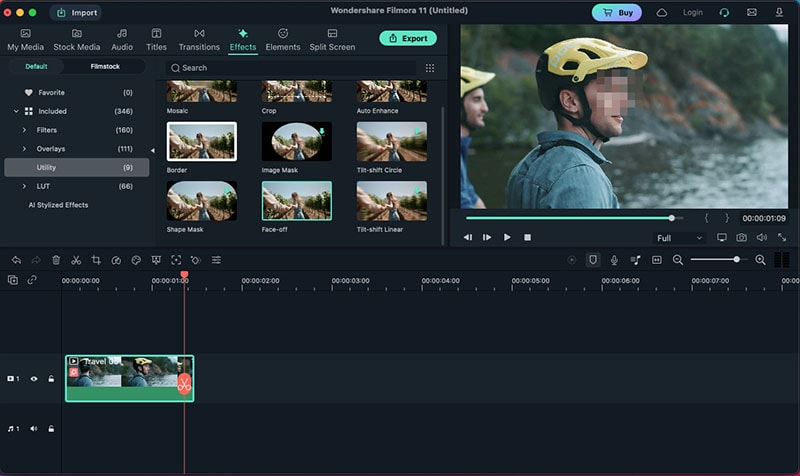The width and height of the screenshot is (800, 476).
Task: Select the Default library toggle
Action: [x=36, y=66]
